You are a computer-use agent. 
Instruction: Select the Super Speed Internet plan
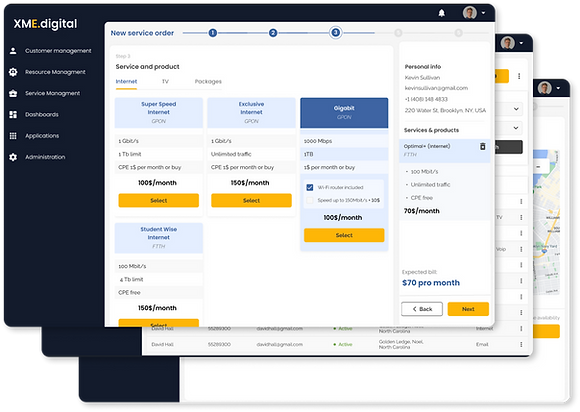159,200
